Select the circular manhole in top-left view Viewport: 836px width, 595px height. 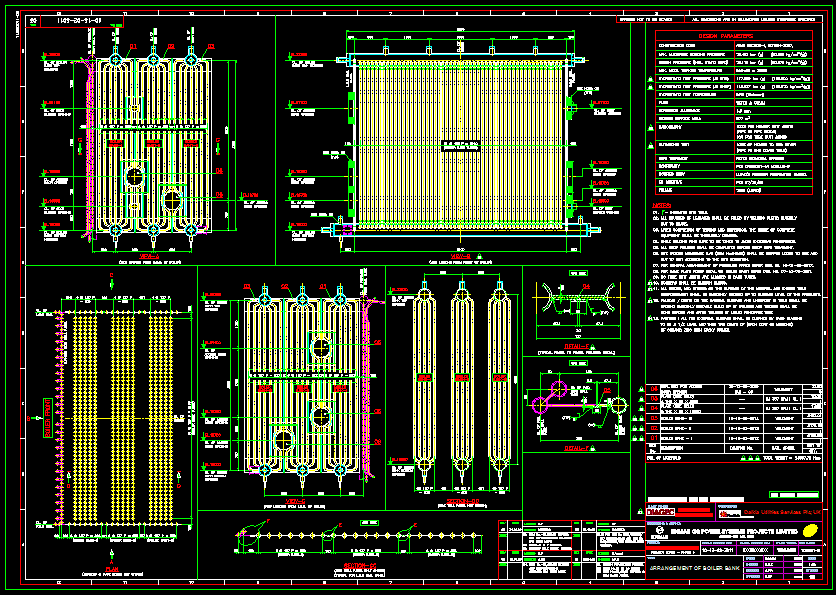tap(135, 177)
